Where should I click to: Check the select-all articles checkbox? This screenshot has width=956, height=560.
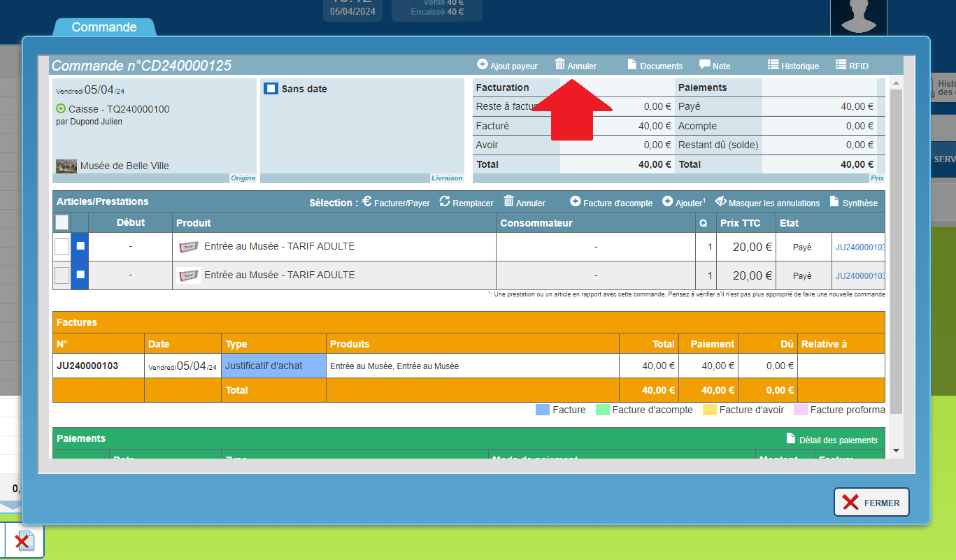(x=62, y=222)
